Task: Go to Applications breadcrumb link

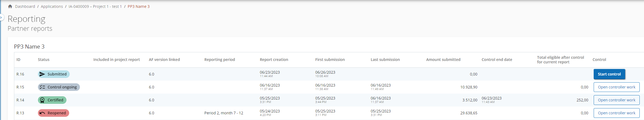Action: (52, 6)
